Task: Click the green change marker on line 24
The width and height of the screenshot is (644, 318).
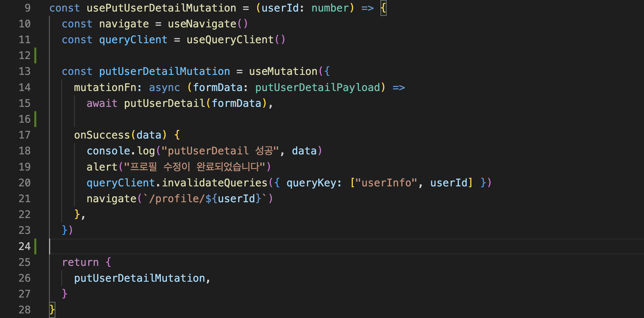Action: [x=35, y=247]
